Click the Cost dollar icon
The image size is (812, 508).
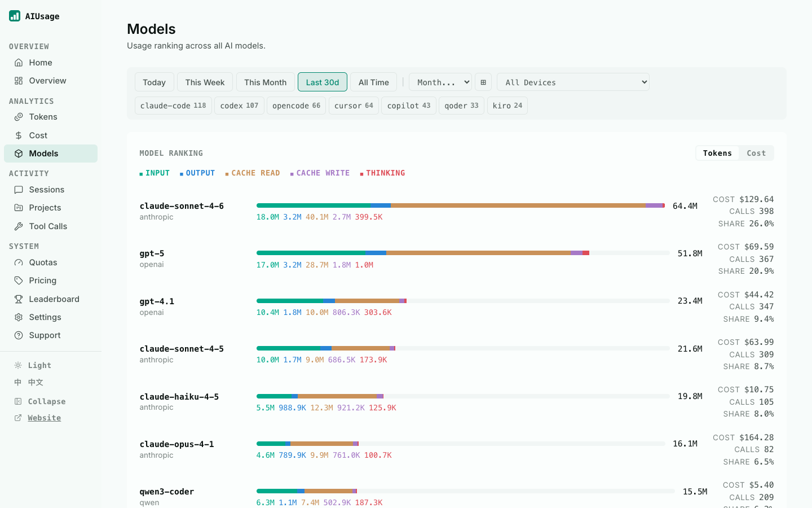[19, 135]
